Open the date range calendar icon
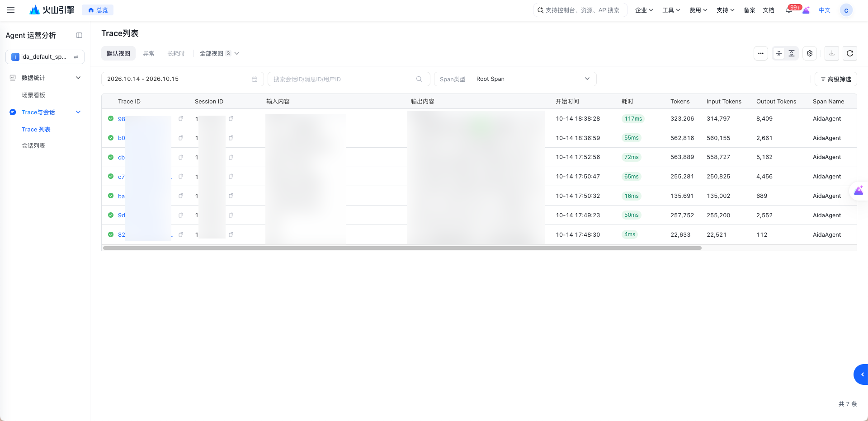Image resolution: width=868 pixels, height=421 pixels. tap(255, 79)
